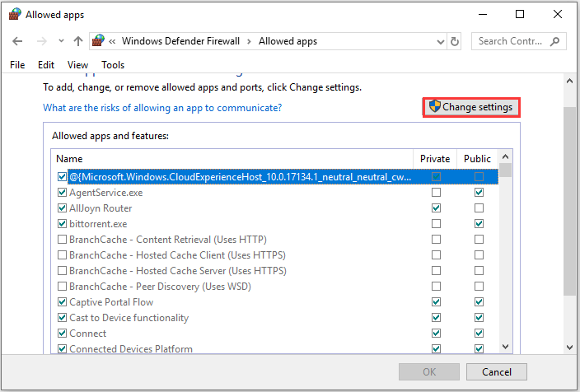580x392 pixels.
Task: Toggle Connect Public checkbox
Action: pyautogui.click(x=479, y=334)
